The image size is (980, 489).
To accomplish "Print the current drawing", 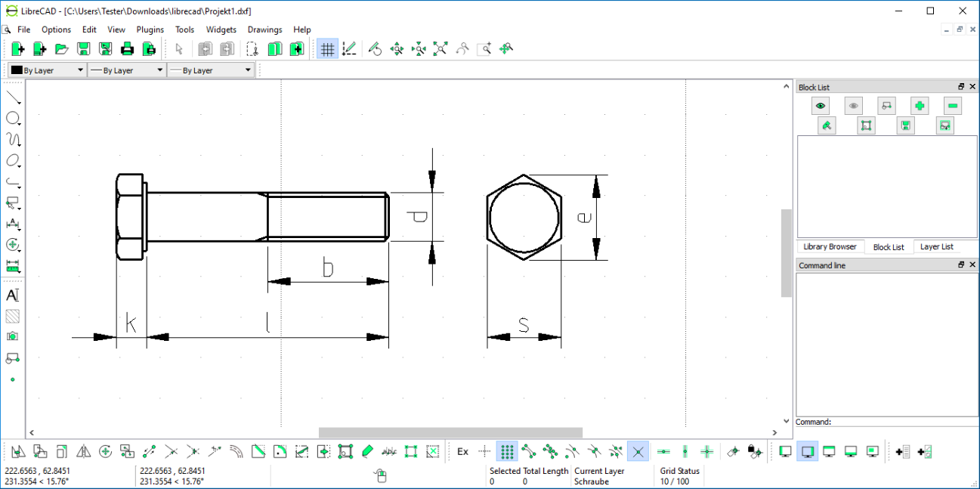I will pyautogui.click(x=127, y=48).
